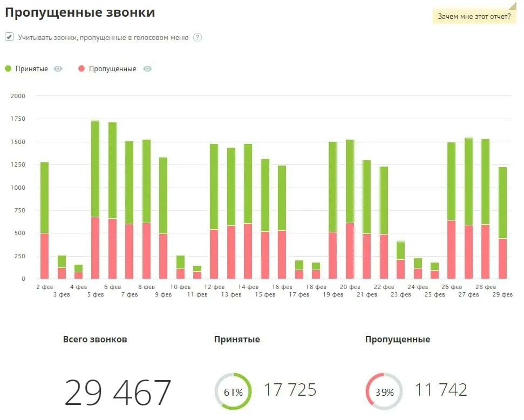Click the 'Пропущенные звонки' page title

point(80,13)
